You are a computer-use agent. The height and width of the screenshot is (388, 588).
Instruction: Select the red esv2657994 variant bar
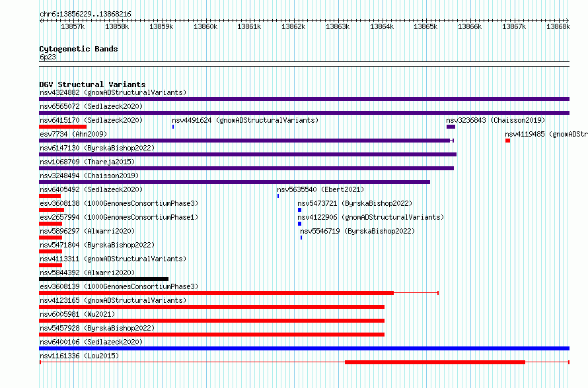click(51, 224)
